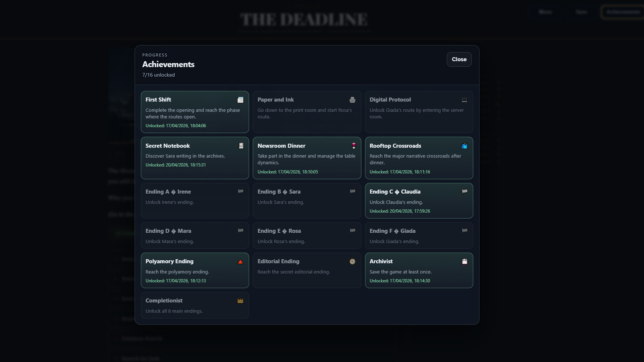Select the Digital Protocol title
Screen dimensions: 644x362
click(x=390, y=100)
